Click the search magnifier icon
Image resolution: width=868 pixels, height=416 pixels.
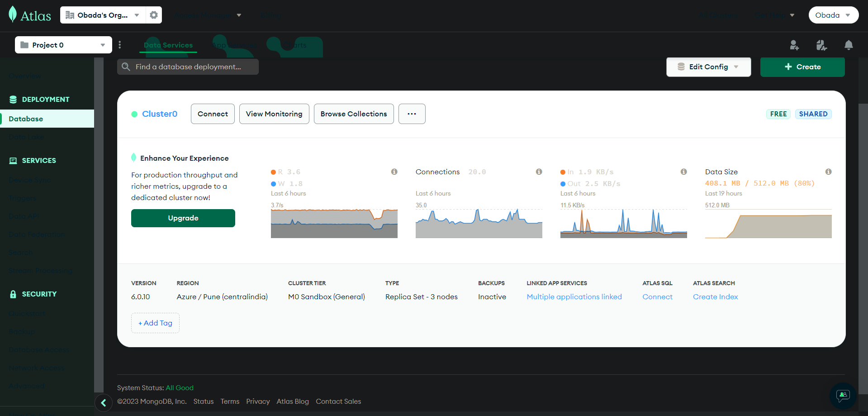pyautogui.click(x=126, y=67)
